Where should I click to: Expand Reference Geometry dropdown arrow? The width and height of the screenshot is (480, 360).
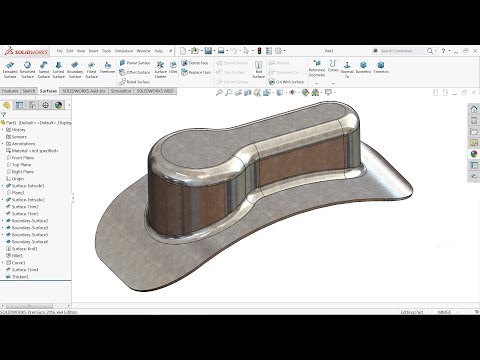coord(317,83)
